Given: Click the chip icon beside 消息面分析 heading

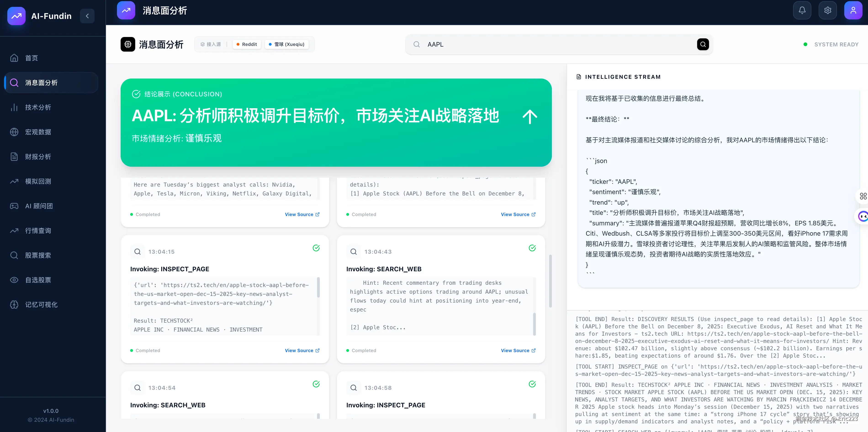Looking at the screenshot, I should click(x=128, y=44).
